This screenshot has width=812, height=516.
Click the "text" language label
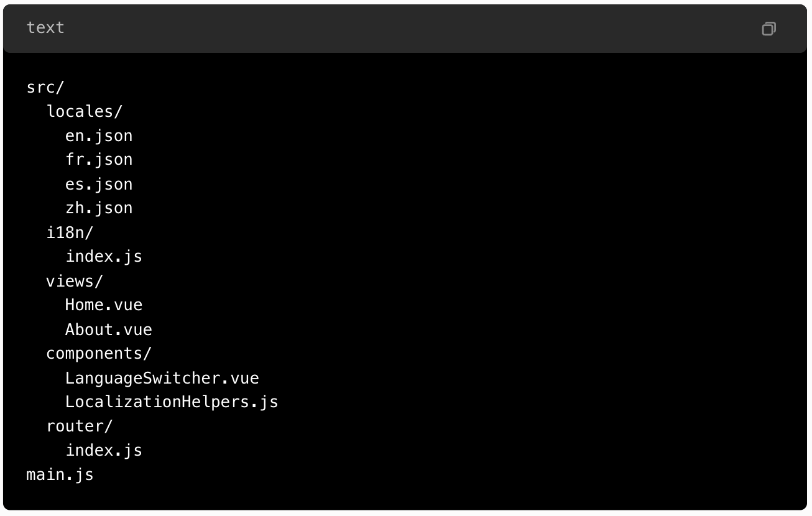(45, 28)
